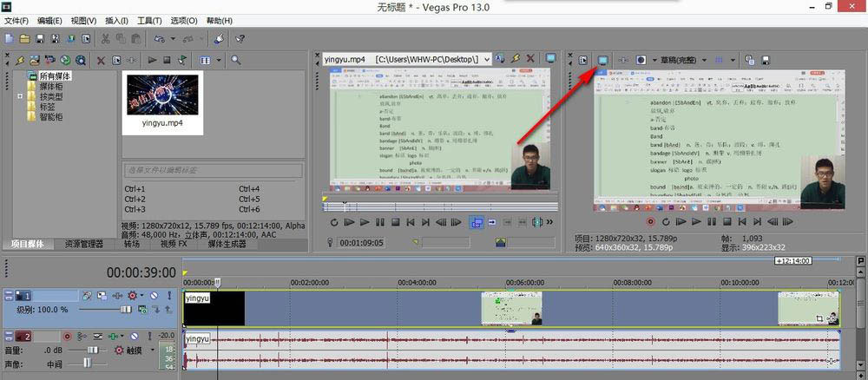Select the 媒体生成器 tab
This screenshot has height=380, width=868.
coord(227,245)
